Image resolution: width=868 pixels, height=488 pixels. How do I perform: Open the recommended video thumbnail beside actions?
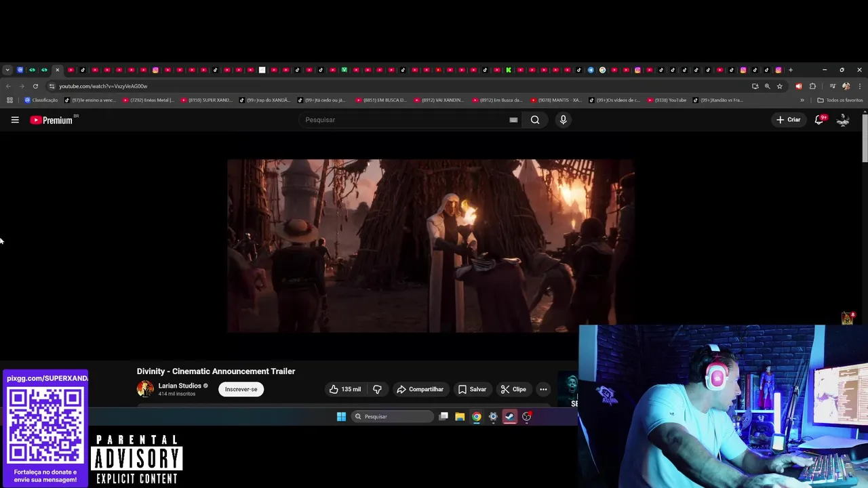(568, 390)
